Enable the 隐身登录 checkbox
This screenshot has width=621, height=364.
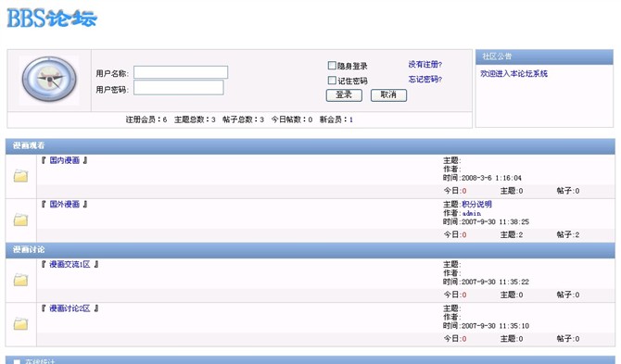(x=332, y=65)
